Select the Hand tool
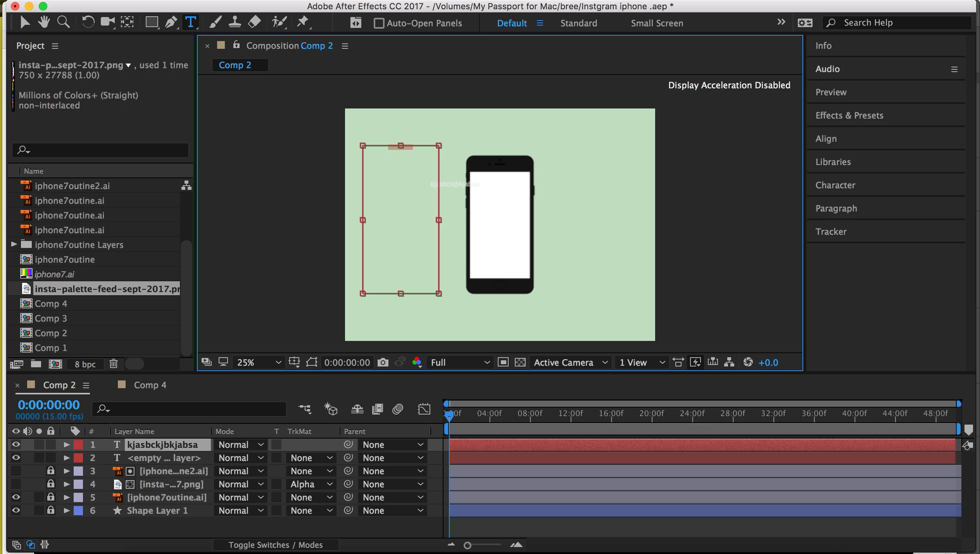Viewport: 980px width, 554px height. coord(44,22)
